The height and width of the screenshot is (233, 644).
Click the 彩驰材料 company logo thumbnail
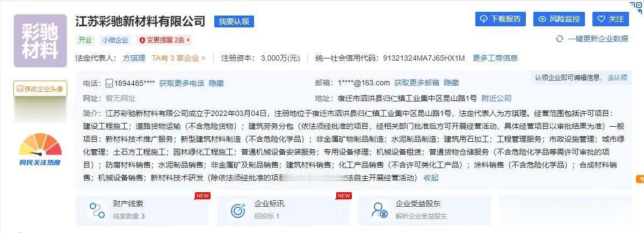coord(40,41)
